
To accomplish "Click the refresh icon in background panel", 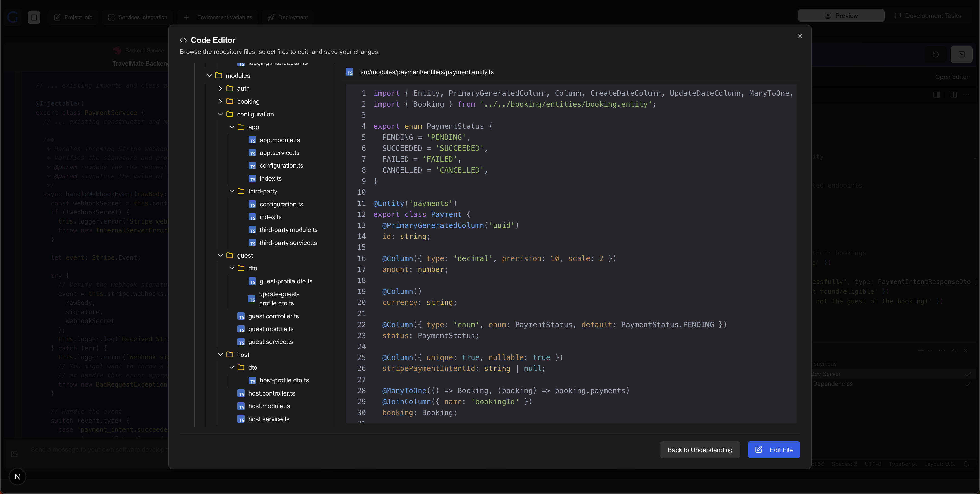I will pyautogui.click(x=936, y=54).
